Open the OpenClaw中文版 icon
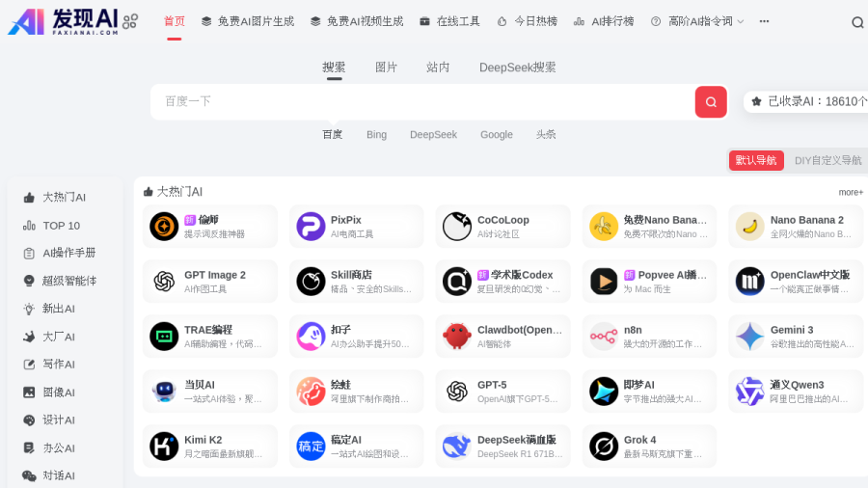 (x=749, y=281)
